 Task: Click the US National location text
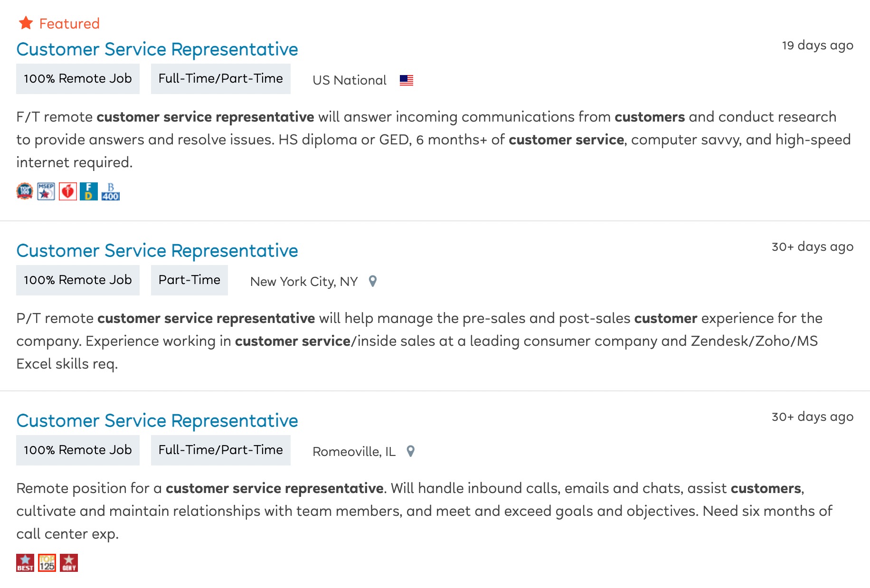(350, 80)
